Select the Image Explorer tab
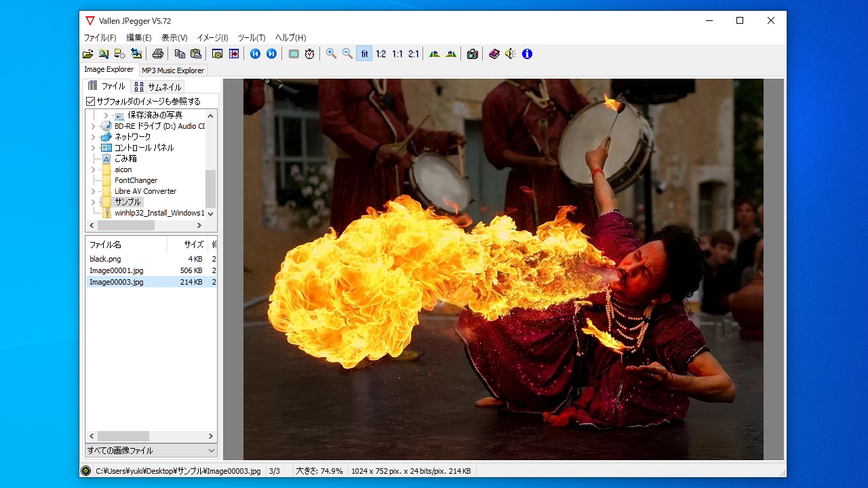This screenshot has height=488, width=868. [x=109, y=69]
